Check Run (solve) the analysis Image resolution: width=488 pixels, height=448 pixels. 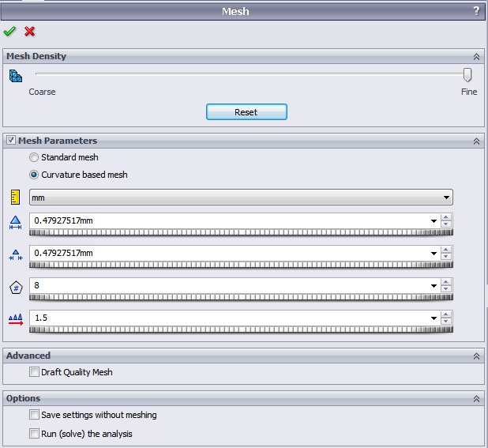(34, 434)
